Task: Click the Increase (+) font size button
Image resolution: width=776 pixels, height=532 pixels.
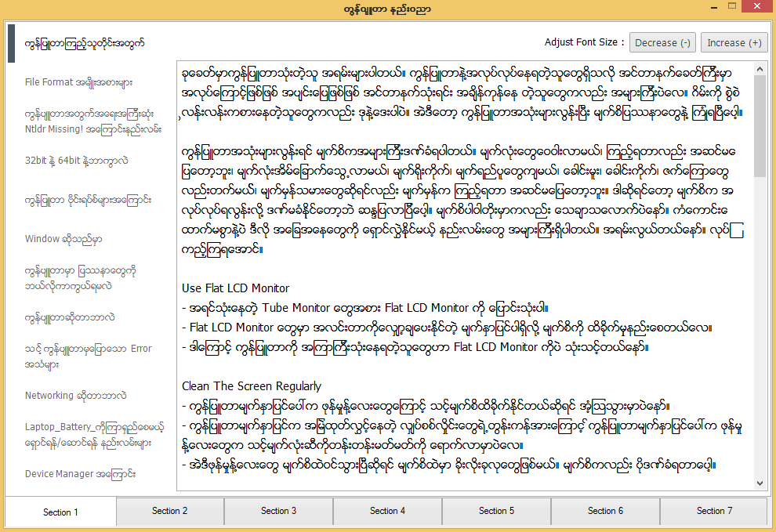Action: coord(734,42)
